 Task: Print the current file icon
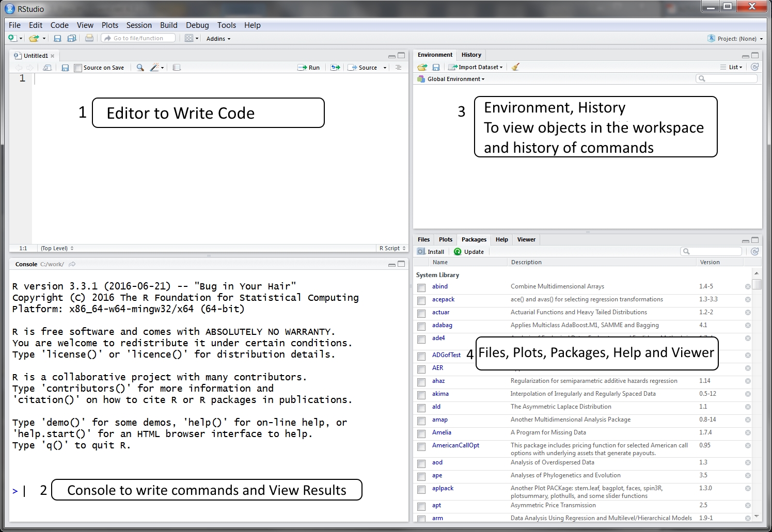point(89,38)
